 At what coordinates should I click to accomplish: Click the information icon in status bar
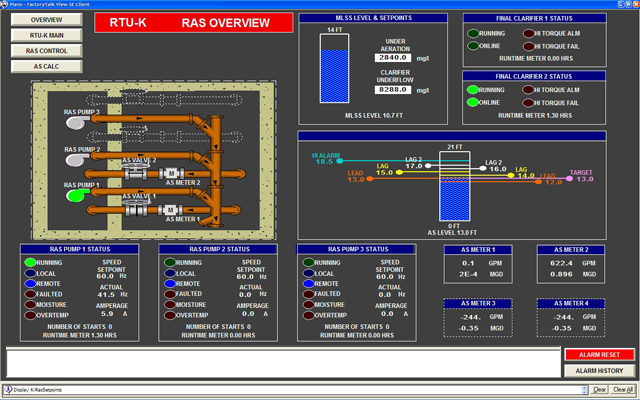coord(8,389)
